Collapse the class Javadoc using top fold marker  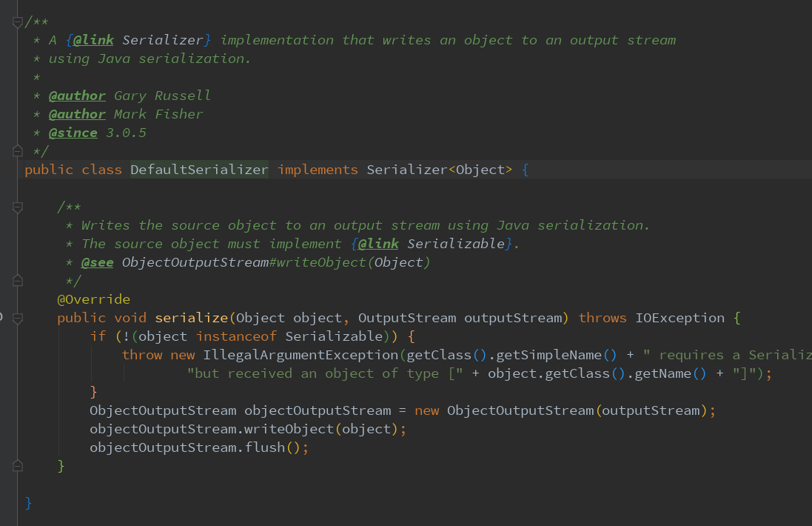[18, 22]
